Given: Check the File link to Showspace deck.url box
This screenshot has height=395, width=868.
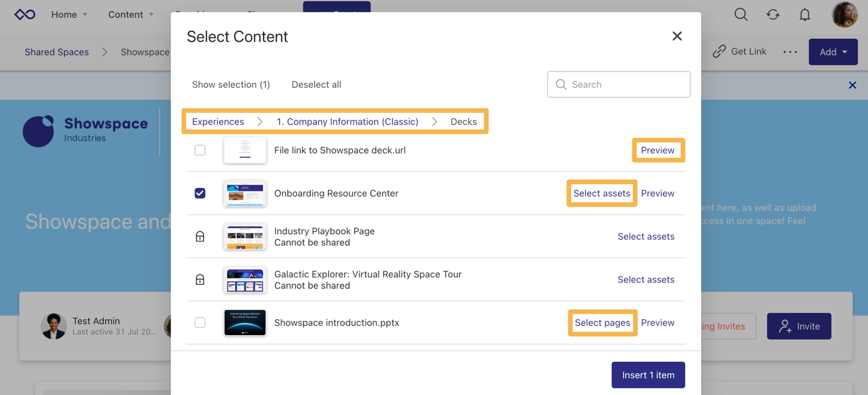Looking at the screenshot, I should [200, 150].
